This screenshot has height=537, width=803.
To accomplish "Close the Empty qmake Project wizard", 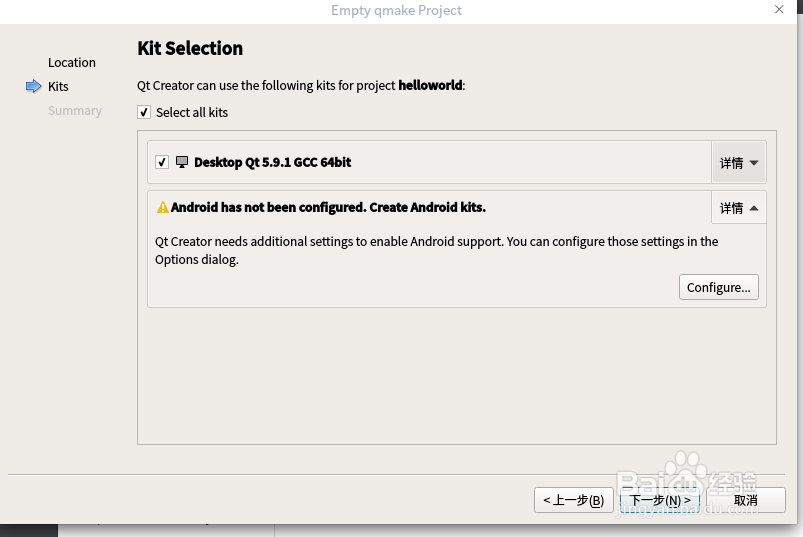I will pyautogui.click(x=779, y=10).
